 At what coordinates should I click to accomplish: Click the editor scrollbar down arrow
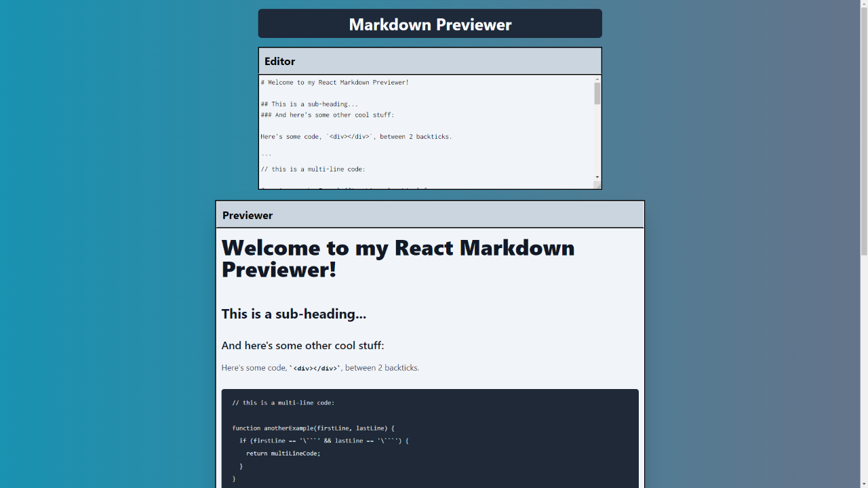[597, 178]
